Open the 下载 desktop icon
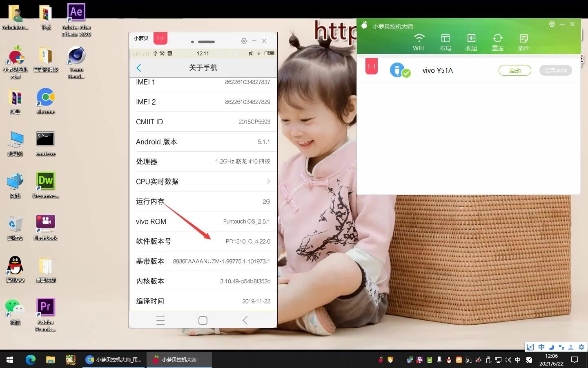 (46, 17)
